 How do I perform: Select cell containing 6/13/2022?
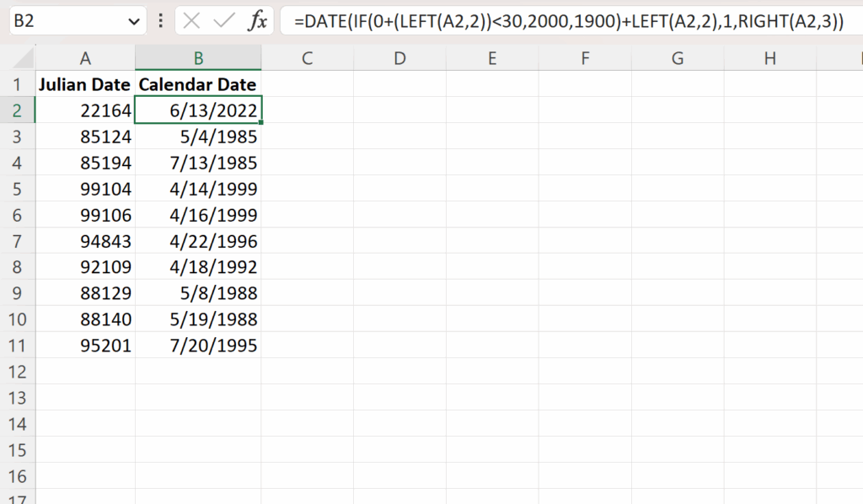point(199,110)
